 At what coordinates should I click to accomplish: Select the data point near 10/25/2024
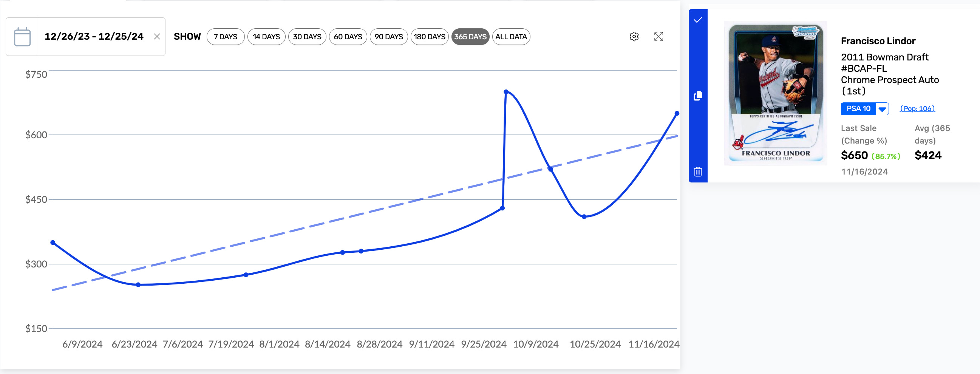pos(584,216)
